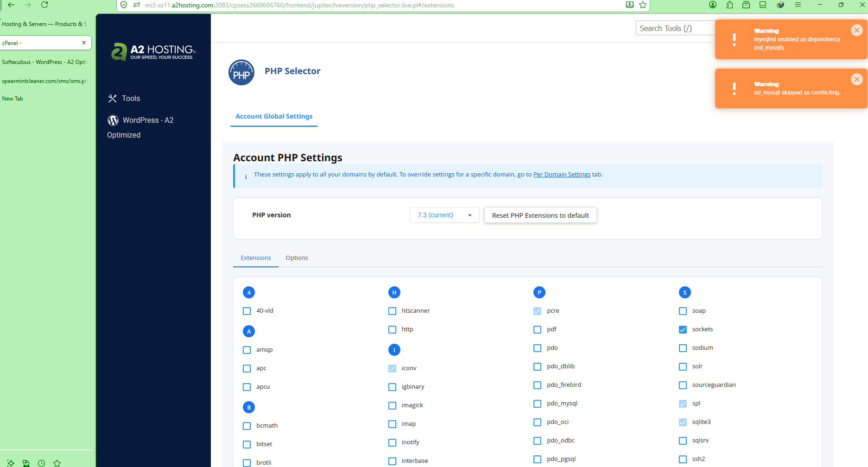Enable the pdo_mysql extension checkbox
868x467 pixels.
[538, 404]
